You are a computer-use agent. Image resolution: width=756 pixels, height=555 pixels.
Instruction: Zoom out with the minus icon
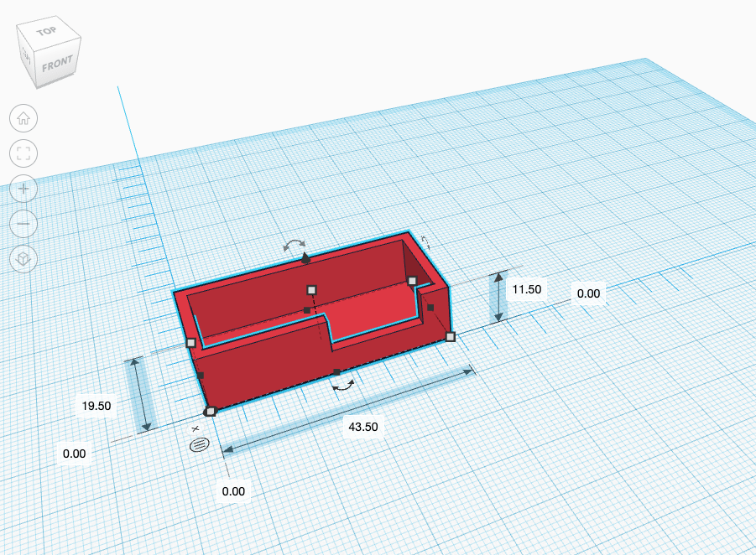click(23, 224)
